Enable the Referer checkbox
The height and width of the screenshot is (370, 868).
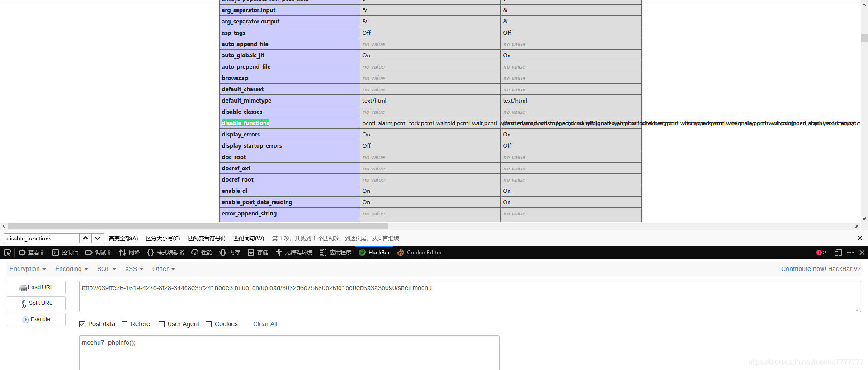[x=125, y=324]
